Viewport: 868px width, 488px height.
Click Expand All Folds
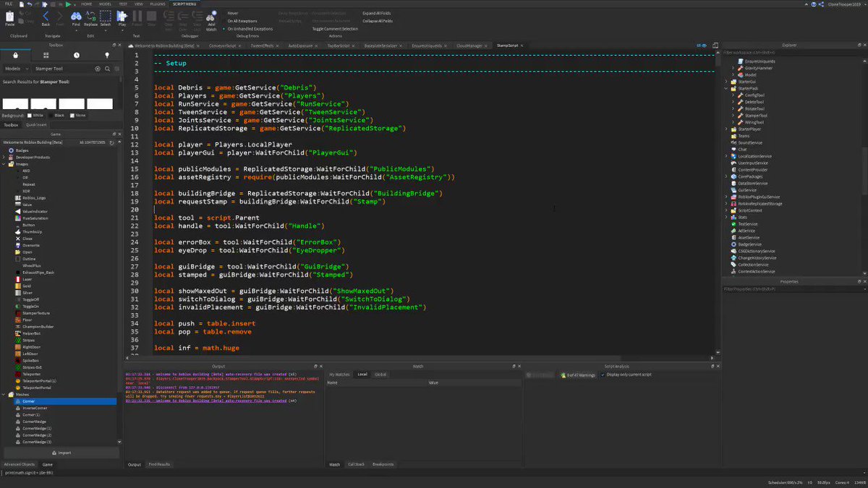point(378,13)
